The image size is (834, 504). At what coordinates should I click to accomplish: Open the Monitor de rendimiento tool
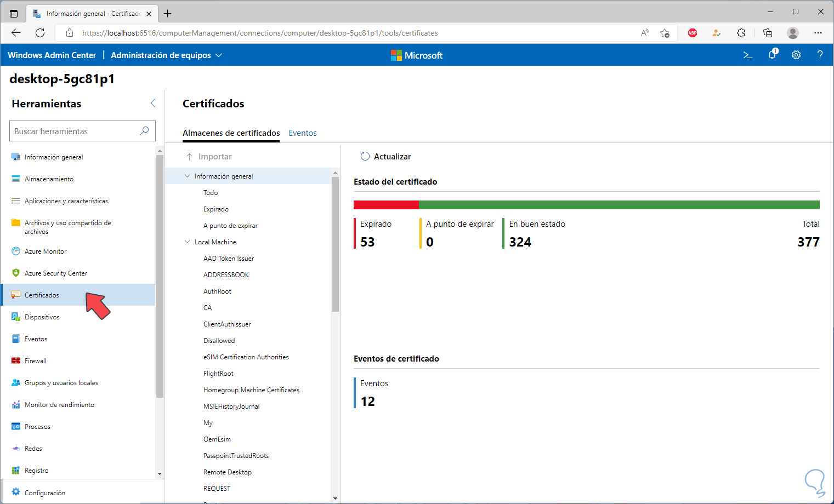[x=59, y=405]
